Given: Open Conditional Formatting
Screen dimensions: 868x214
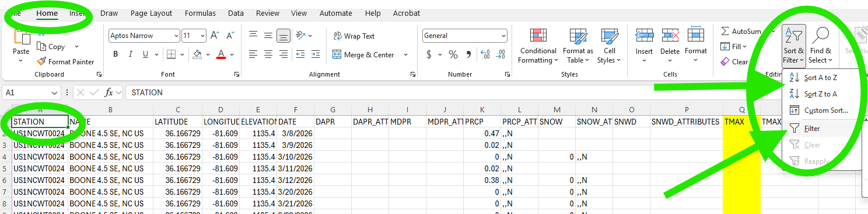Looking at the screenshot, I should 538,46.
